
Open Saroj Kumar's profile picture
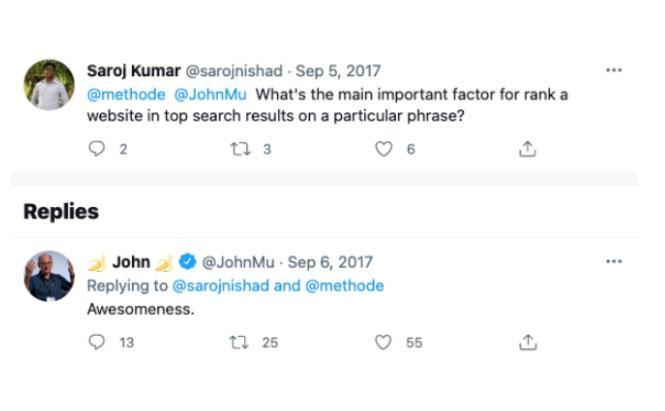click(49, 85)
